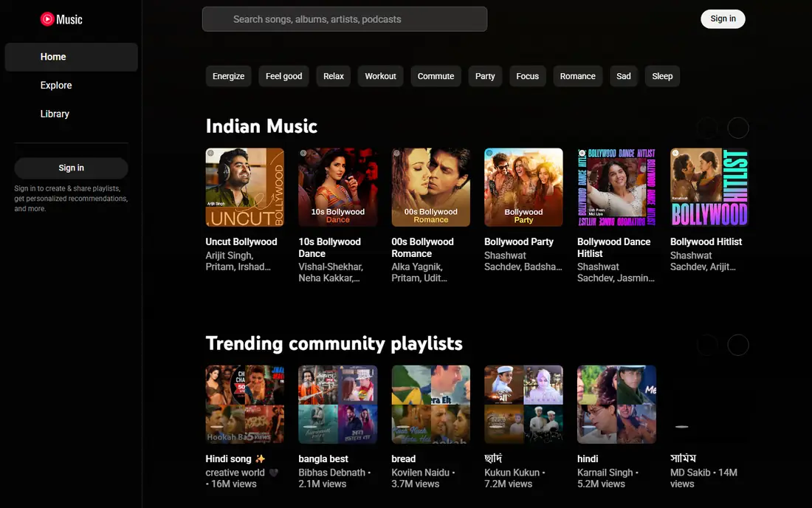
Task: Focus the search songs input field
Action: (345, 19)
